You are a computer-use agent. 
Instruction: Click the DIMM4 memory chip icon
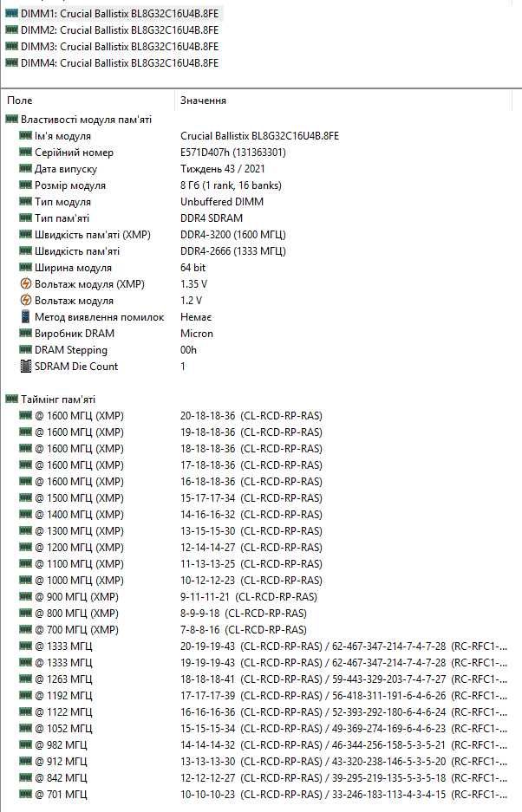point(11,63)
